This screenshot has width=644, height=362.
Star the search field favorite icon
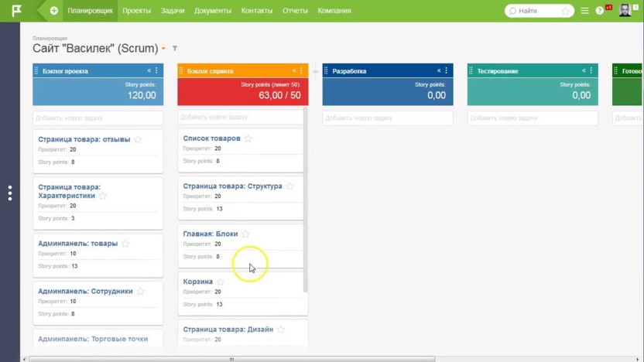[x=566, y=11]
